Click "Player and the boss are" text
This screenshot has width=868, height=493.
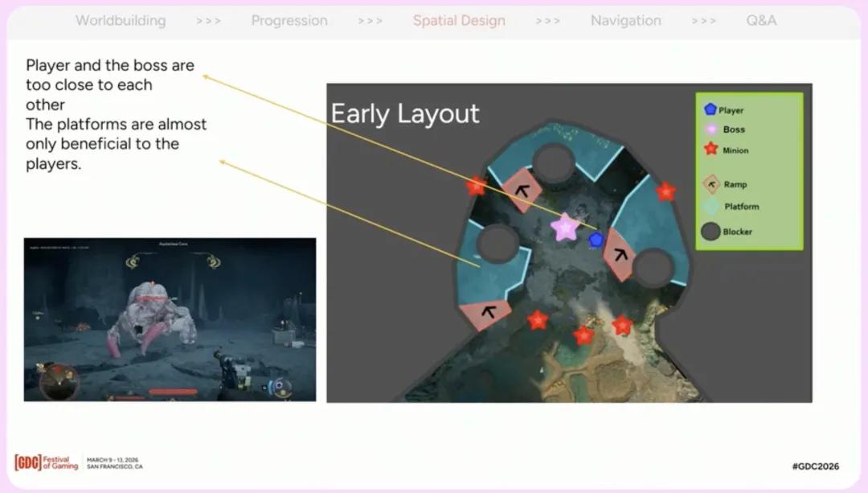(110, 65)
